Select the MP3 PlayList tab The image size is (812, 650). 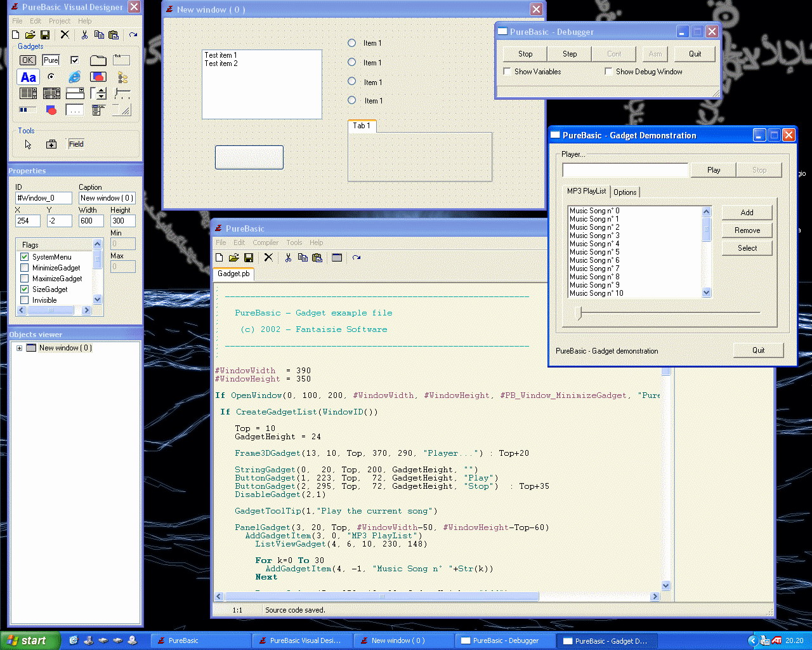pos(586,191)
